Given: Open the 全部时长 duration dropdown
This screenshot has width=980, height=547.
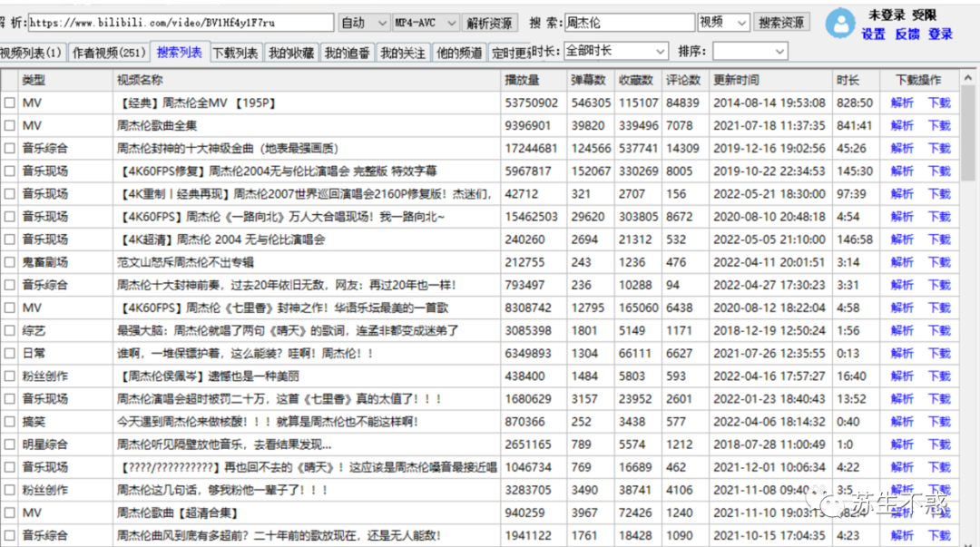Looking at the screenshot, I should tap(615, 52).
